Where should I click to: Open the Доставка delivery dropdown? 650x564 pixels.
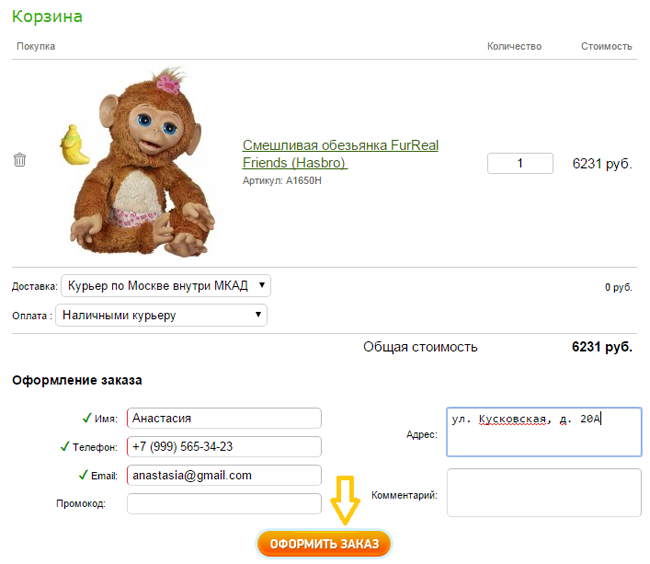(165, 286)
